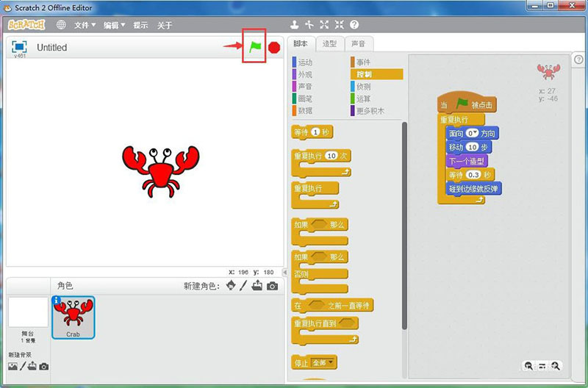The width and height of the screenshot is (588, 388).
Task: Reset scripts area zoom
Action: 542,366
